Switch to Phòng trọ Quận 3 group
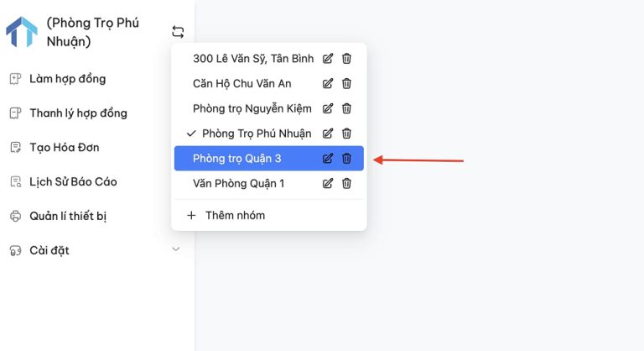644x351 pixels. (237, 159)
